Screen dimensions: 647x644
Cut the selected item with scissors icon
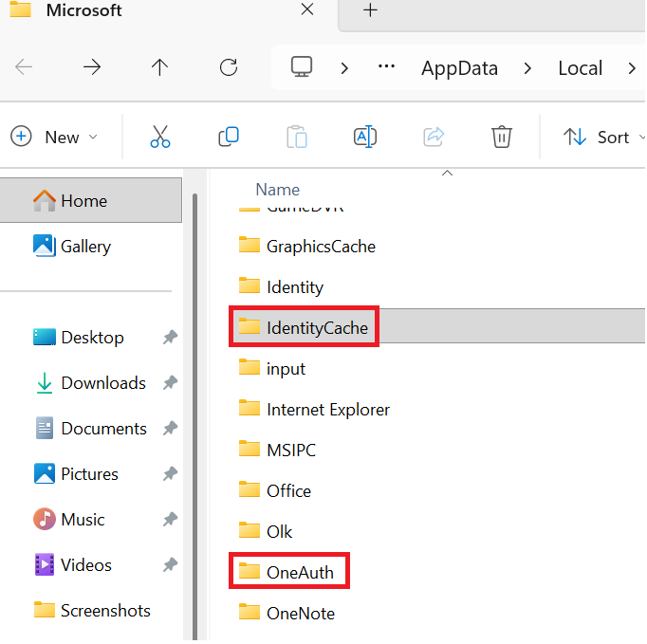pos(160,137)
